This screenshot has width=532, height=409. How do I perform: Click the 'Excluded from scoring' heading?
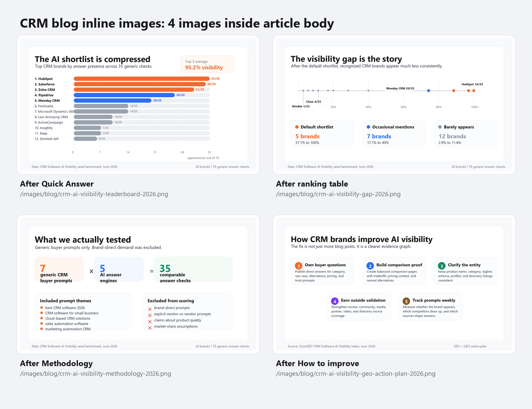coord(171,301)
